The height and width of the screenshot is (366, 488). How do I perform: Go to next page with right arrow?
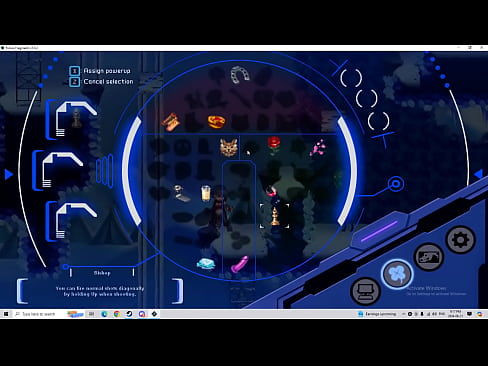(x=479, y=174)
